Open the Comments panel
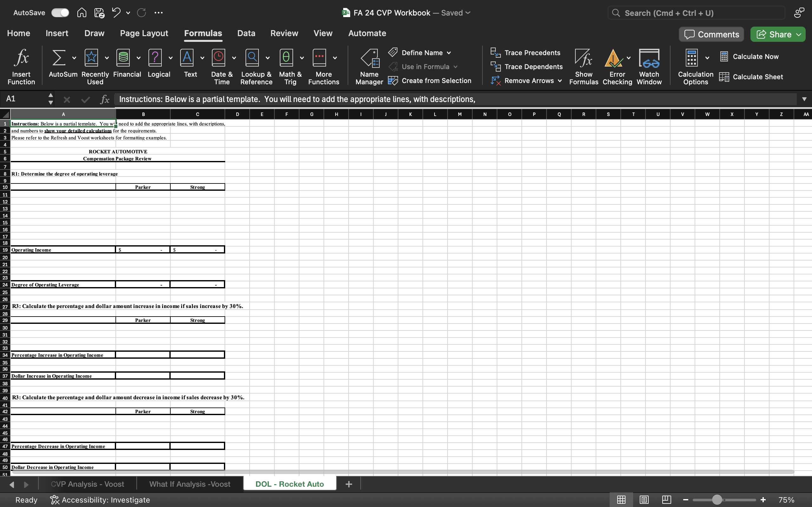Screen dimensions: 812x507 point(711,34)
